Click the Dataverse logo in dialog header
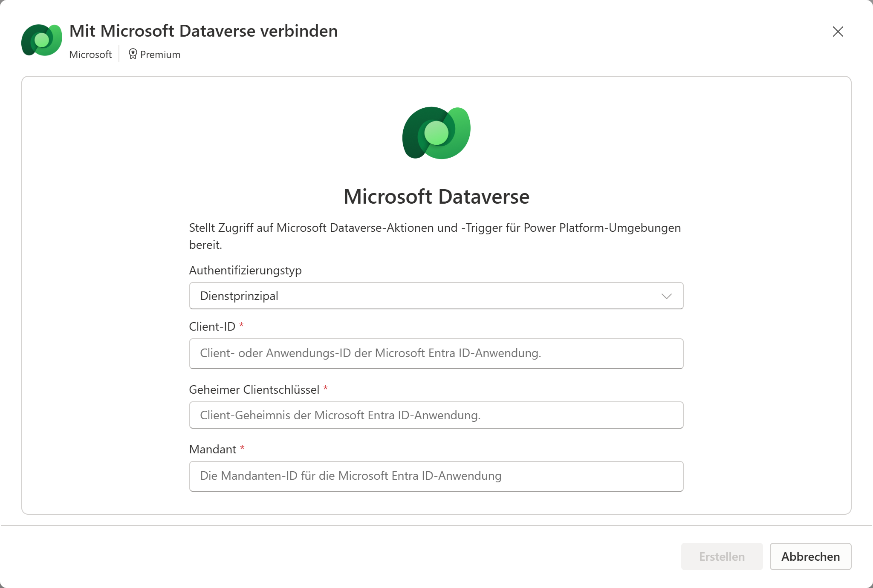The width and height of the screenshot is (873, 588). point(42,40)
